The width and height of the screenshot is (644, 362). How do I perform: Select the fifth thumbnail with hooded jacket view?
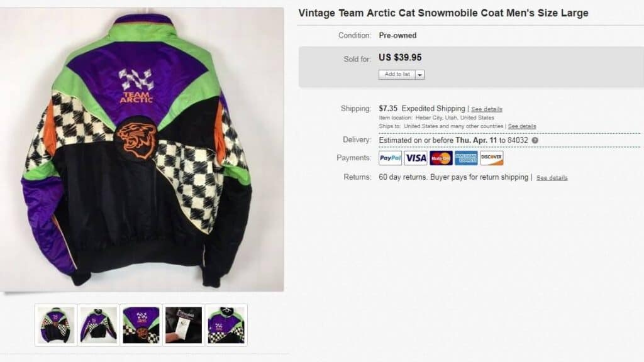(226, 325)
